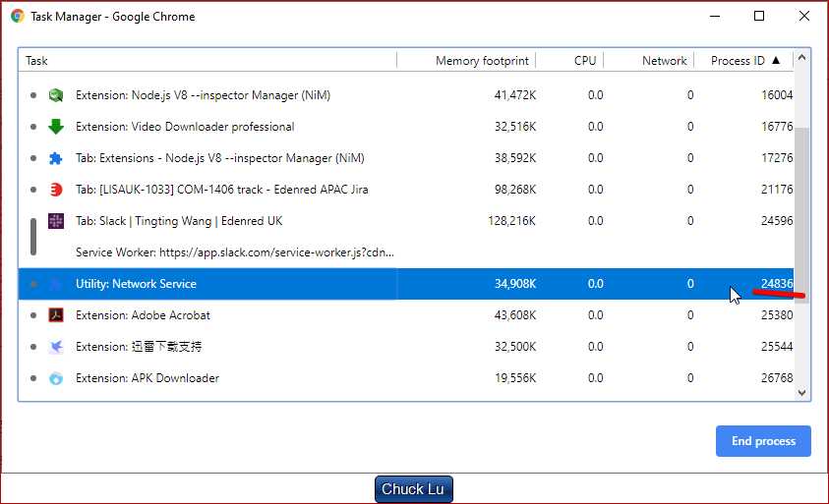Click the 43,608K memory value
This screenshot has height=504, width=829.
click(515, 315)
